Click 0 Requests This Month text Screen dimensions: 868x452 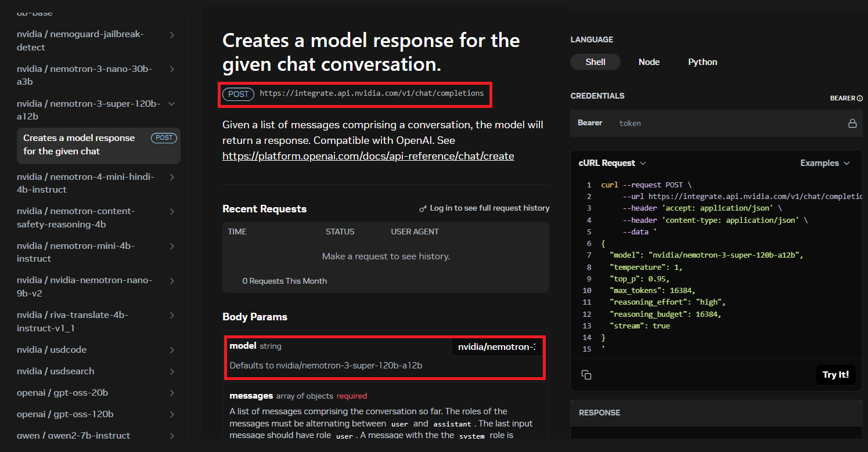pos(284,281)
